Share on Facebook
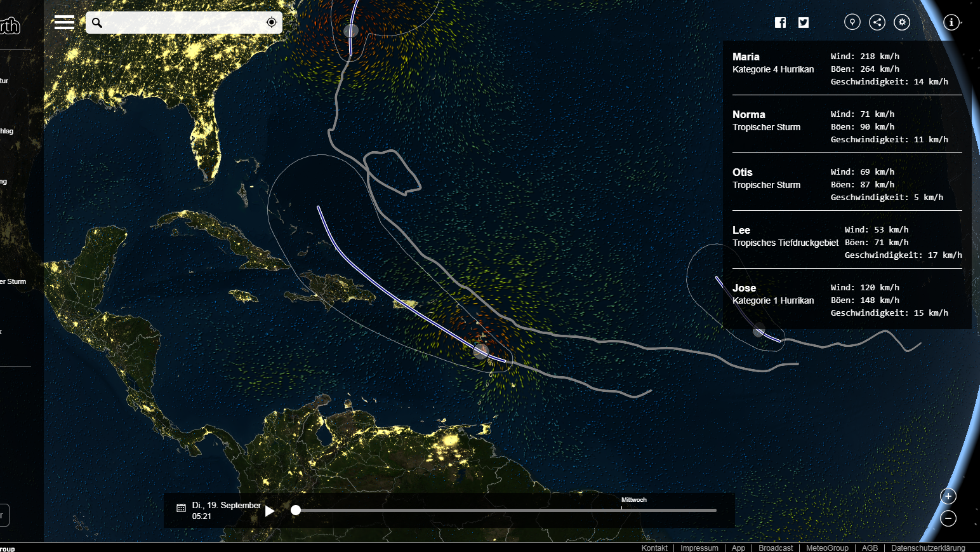The image size is (980, 552). [x=781, y=23]
